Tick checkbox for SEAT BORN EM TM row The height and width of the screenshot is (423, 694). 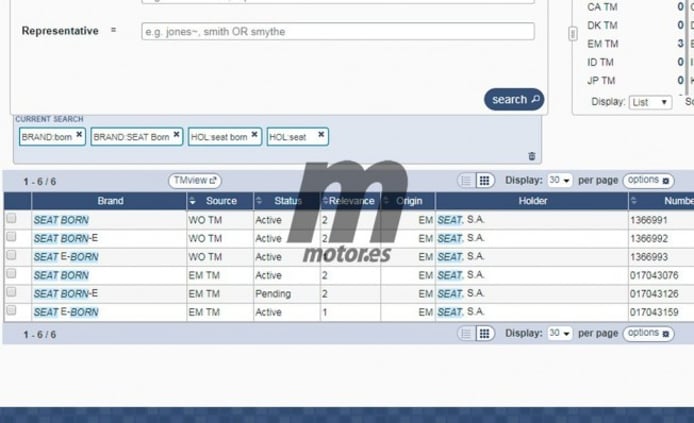11,273
